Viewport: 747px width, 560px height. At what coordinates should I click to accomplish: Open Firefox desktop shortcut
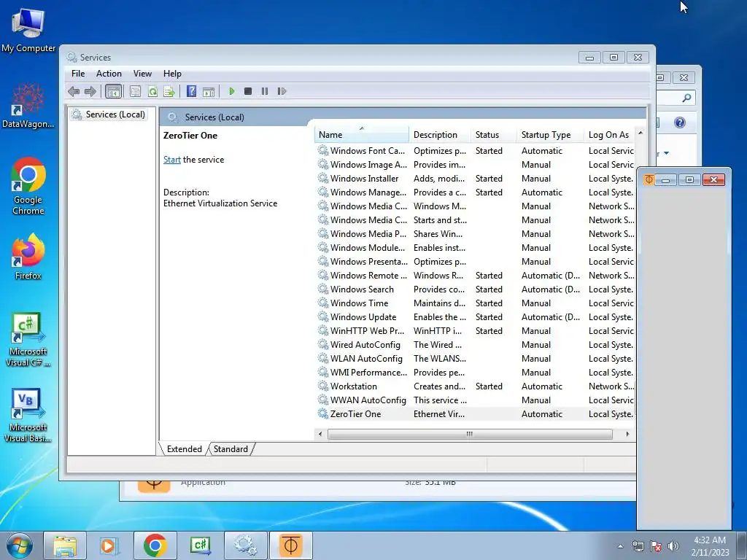click(28, 257)
